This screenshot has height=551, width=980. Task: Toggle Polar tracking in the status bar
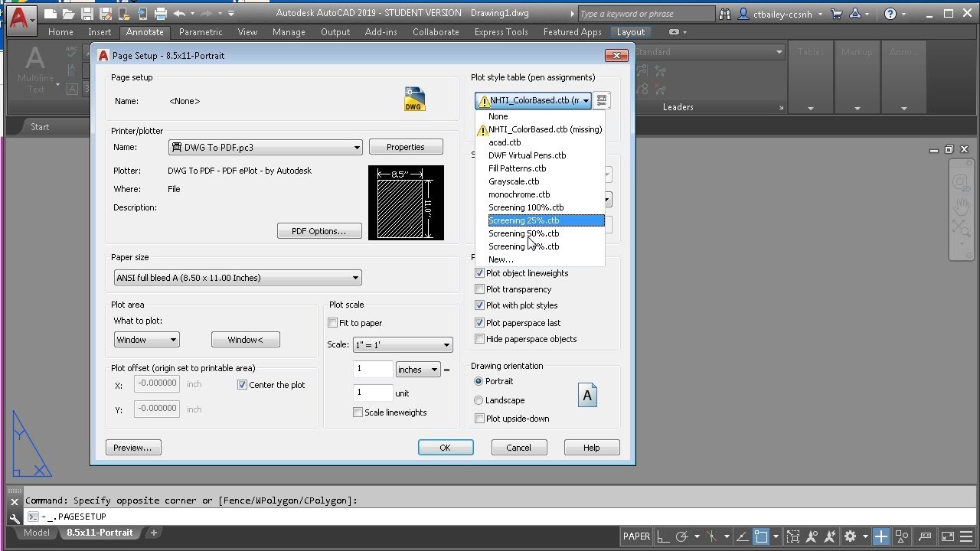pyautogui.click(x=681, y=536)
